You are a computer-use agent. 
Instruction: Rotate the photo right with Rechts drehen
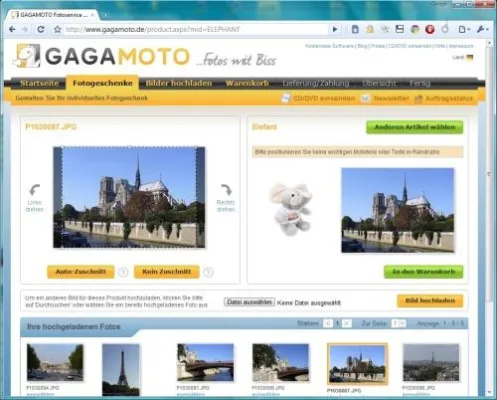(226, 198)
